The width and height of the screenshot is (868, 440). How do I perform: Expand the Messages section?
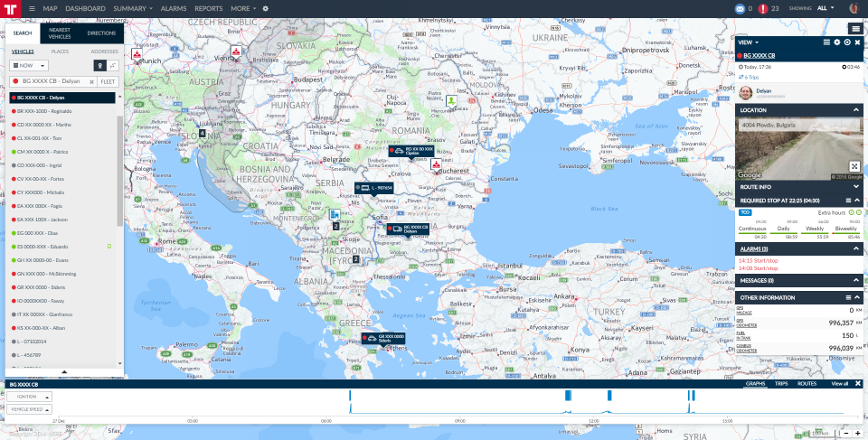[857, 281]
